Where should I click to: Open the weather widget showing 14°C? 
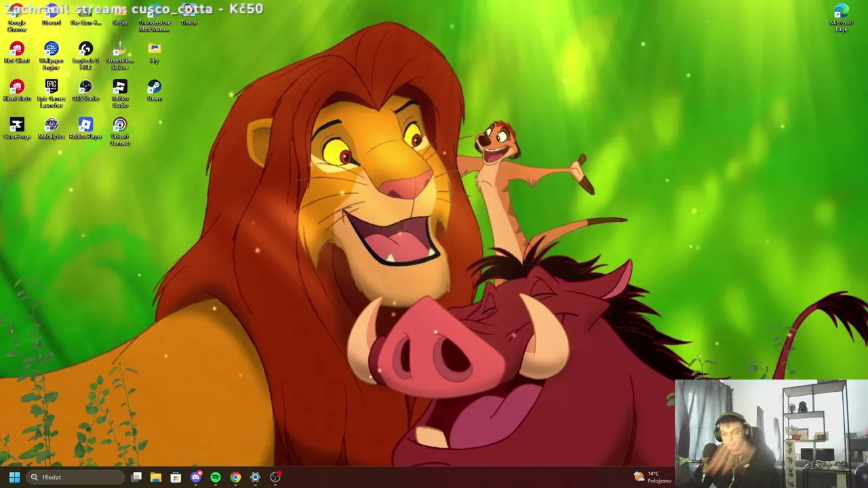652,477
